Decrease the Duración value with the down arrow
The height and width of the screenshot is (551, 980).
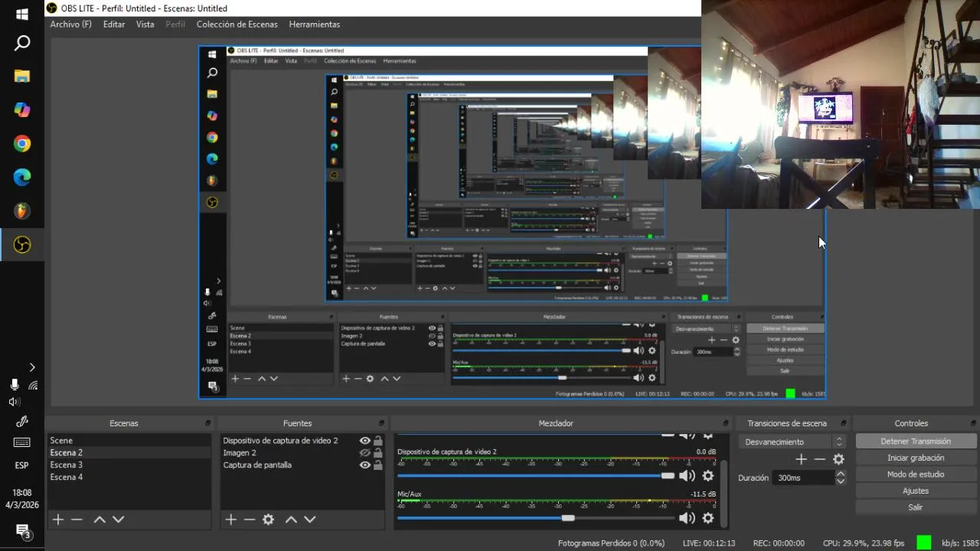tap(841, 481)
